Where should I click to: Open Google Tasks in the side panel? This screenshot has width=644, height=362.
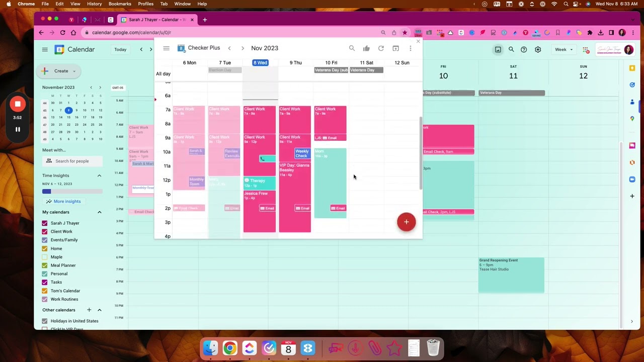coord(632,84)
